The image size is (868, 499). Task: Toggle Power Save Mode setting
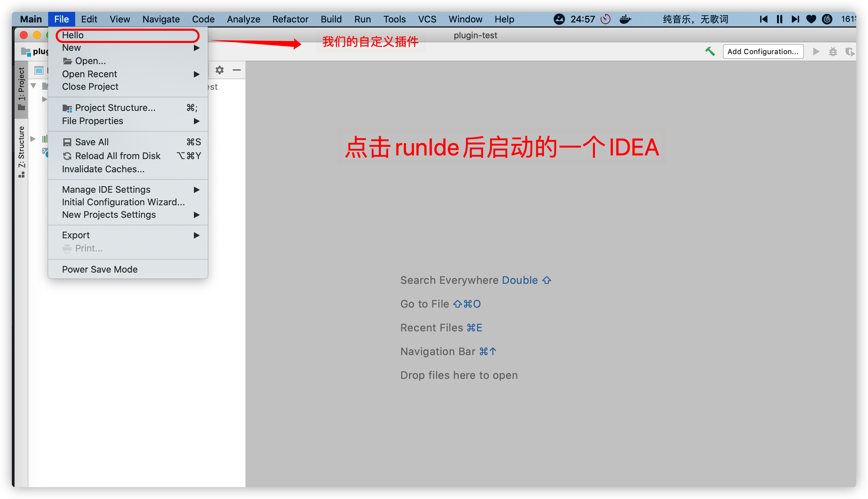coord(100,269)
